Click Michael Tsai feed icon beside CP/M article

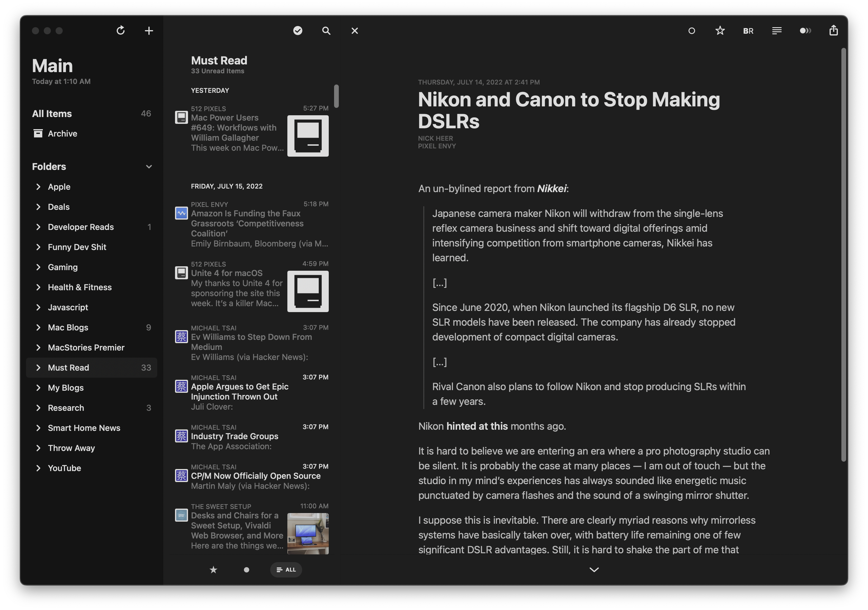181,476
